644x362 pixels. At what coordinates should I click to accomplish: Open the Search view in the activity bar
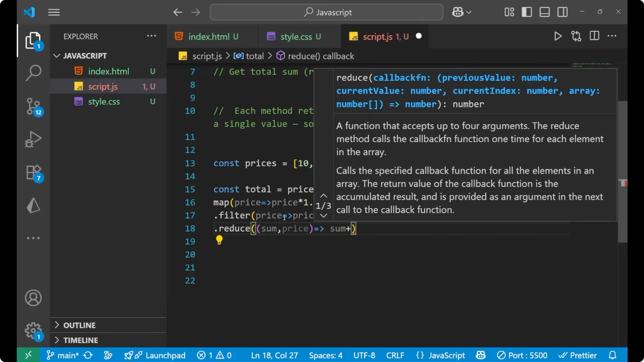click(x=33, y=73)
